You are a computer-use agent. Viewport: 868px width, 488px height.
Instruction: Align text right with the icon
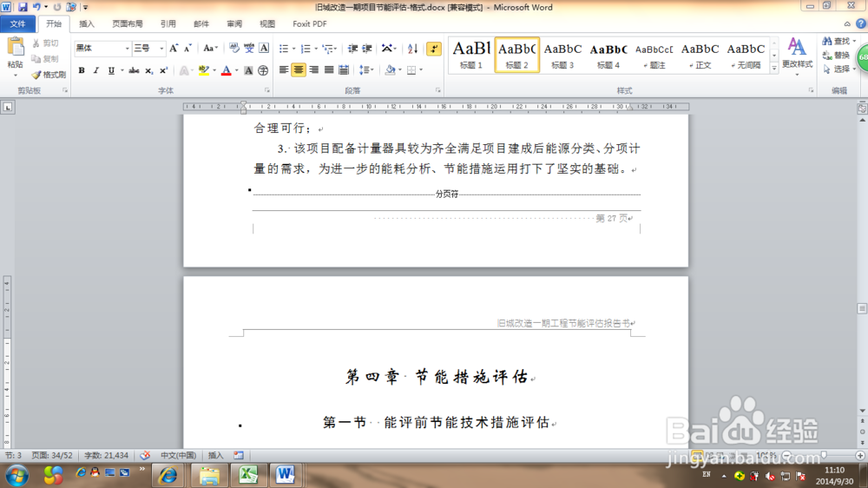pyautogui.click(x=314, y=69)
